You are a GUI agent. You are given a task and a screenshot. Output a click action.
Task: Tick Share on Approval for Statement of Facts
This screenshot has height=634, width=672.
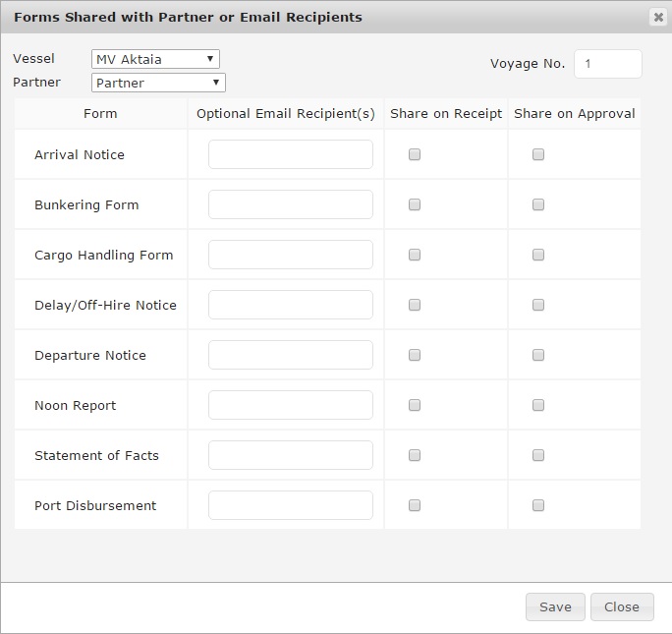538,455
